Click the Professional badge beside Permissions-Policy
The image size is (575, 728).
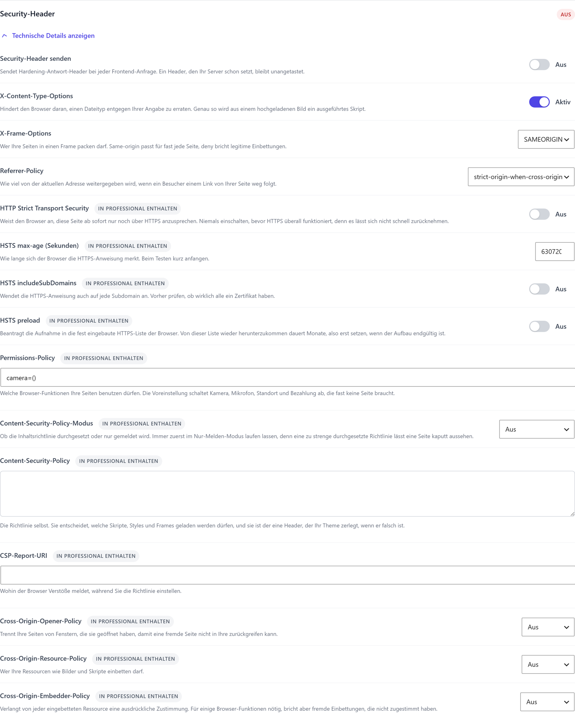103,358
